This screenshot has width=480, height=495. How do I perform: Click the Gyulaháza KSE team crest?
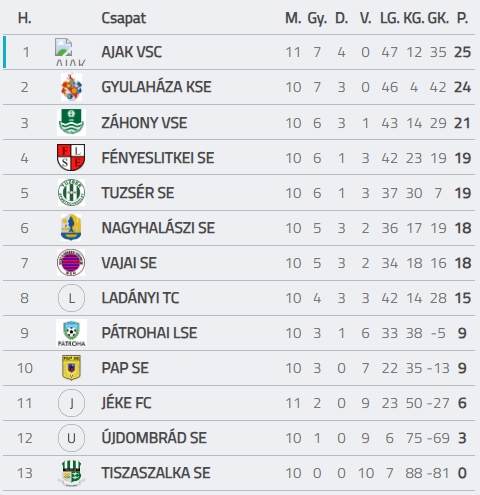pos(71,87)
